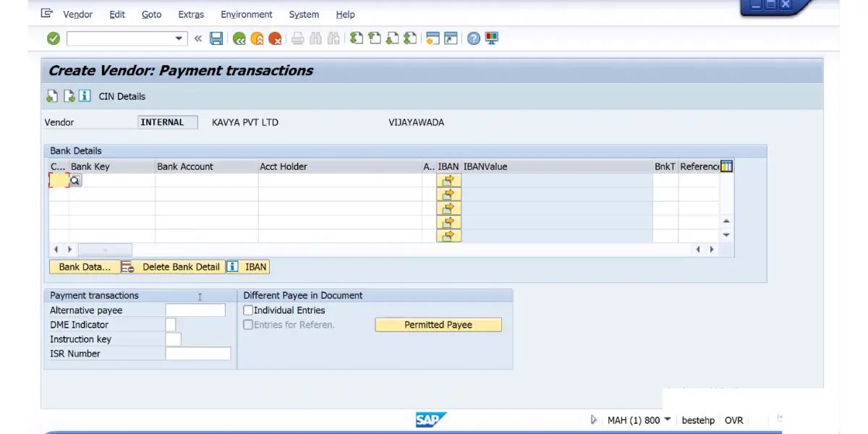Image resolution: width=868 pixels, height=434 pixels.
Task: Click the Customize Local Layout monitor icon
Action: [x=492, y=38]
